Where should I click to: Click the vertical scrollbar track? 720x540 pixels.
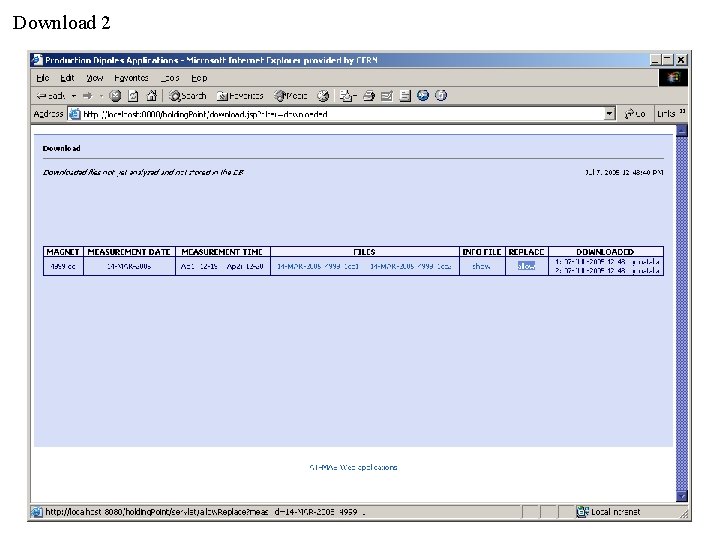tap(682, 313)
